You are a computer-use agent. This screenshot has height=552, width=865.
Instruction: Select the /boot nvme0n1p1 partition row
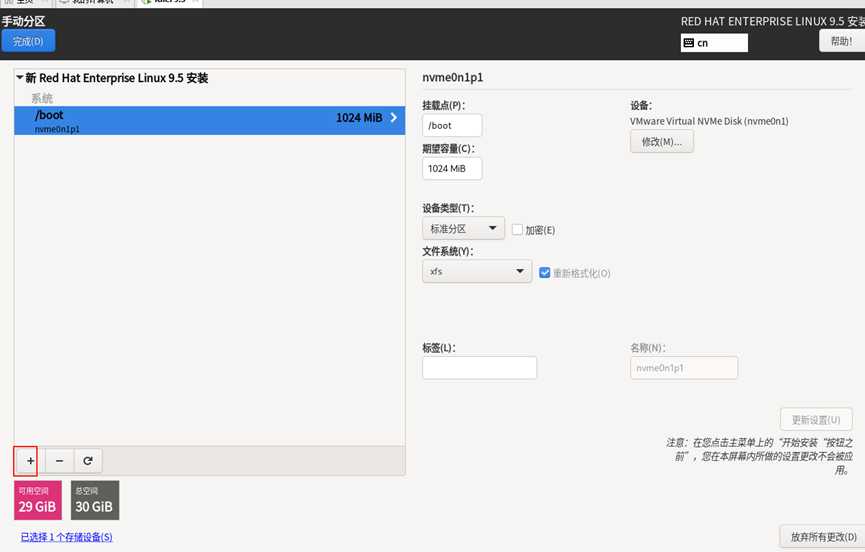click(x=210, y=120)
